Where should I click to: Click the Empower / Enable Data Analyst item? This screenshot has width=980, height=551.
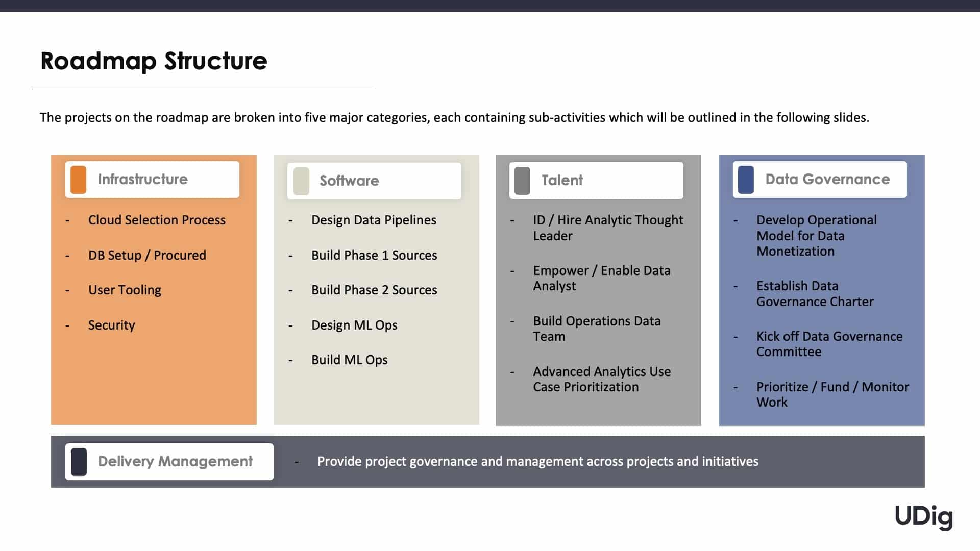click(602, 278)
